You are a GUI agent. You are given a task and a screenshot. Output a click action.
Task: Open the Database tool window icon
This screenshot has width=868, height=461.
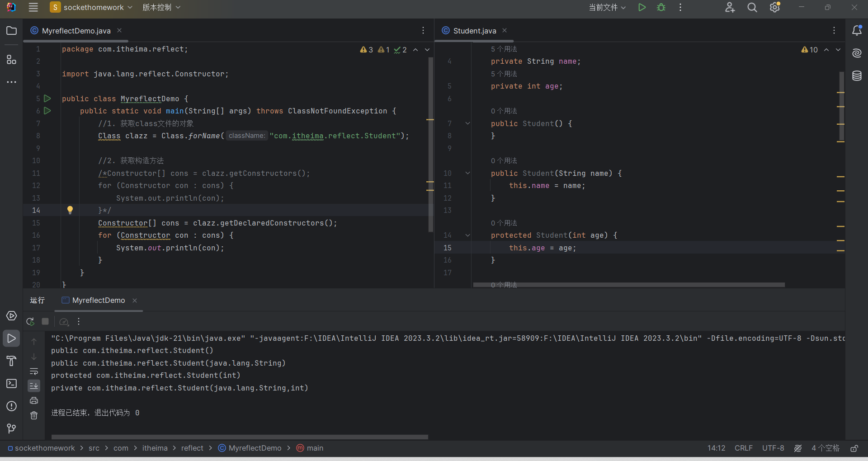[857, 75]
